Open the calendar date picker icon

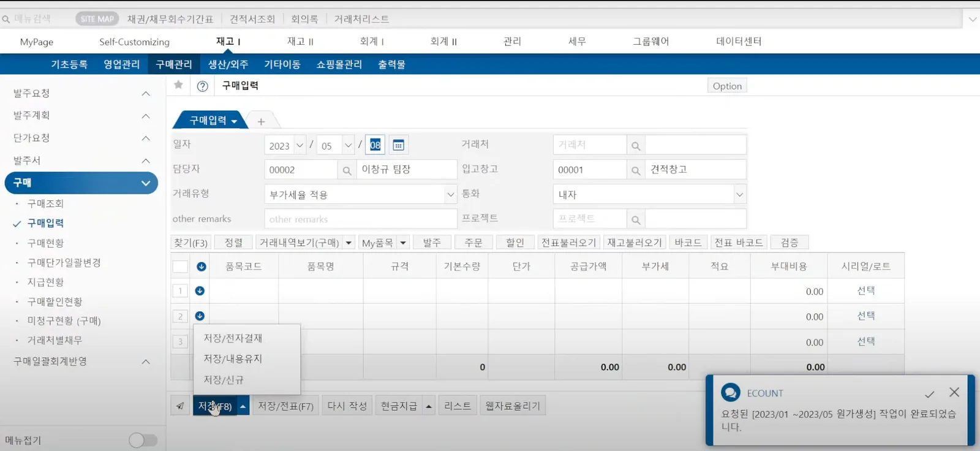click(x=398, y=145)
